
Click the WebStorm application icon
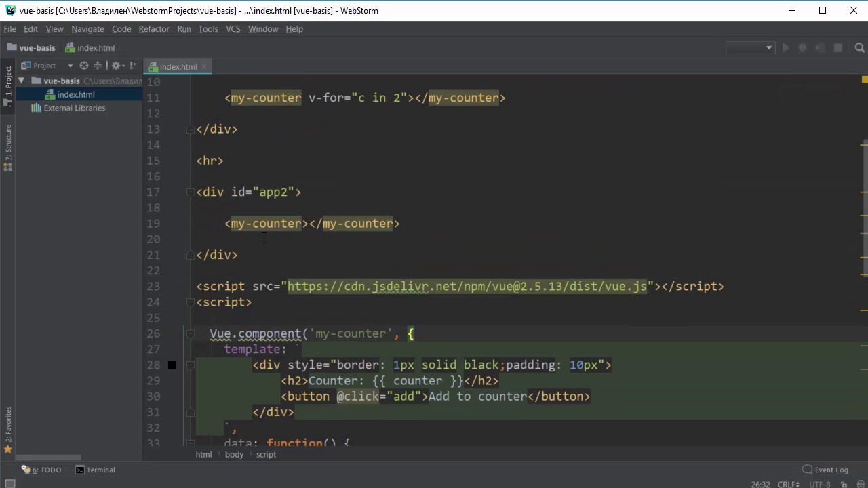point(10,10)
